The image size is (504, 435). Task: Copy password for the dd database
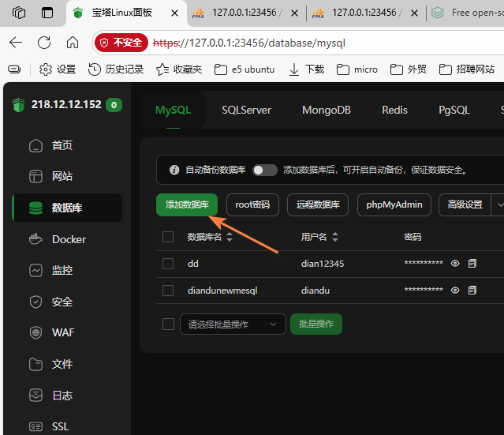(x=472, y=264)
